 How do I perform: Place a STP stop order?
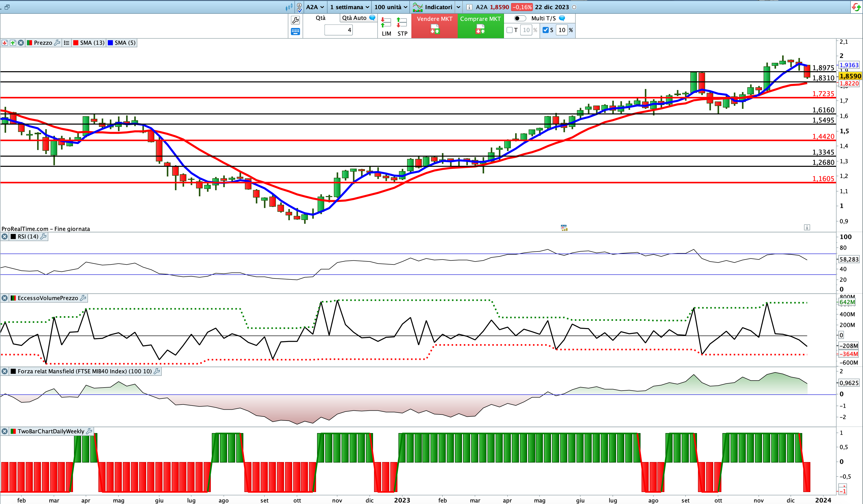[x=402, y=27]
